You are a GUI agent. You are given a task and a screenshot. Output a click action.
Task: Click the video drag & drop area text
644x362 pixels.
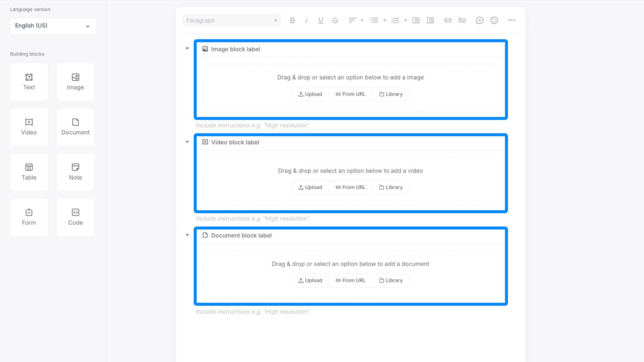[350, 171]
